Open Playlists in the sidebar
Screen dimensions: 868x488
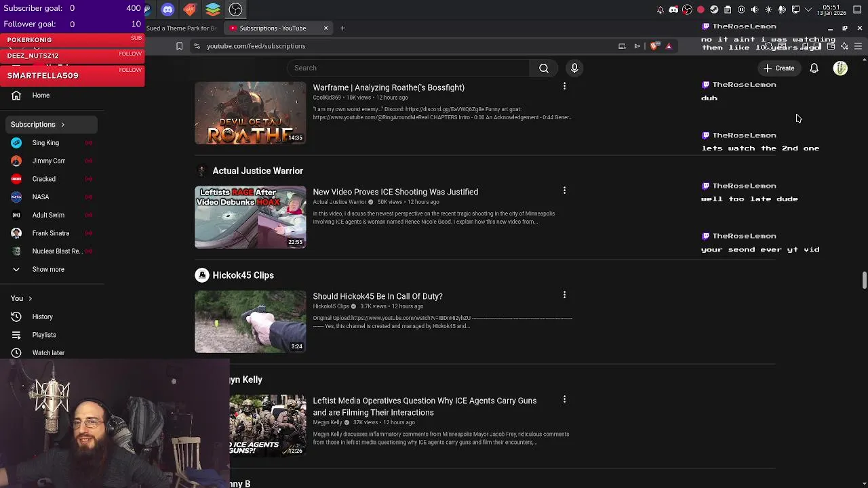pyautogui.click(x=53, y=335)
